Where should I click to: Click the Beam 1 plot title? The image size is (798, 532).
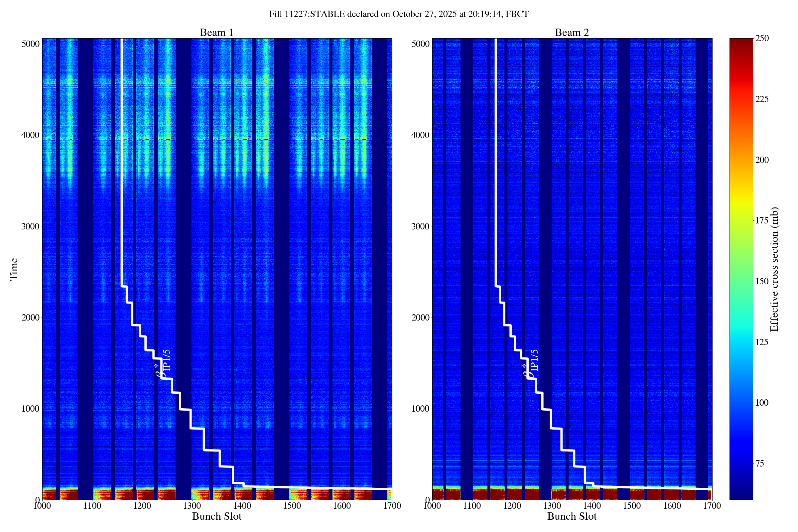[x=216, y=33]
